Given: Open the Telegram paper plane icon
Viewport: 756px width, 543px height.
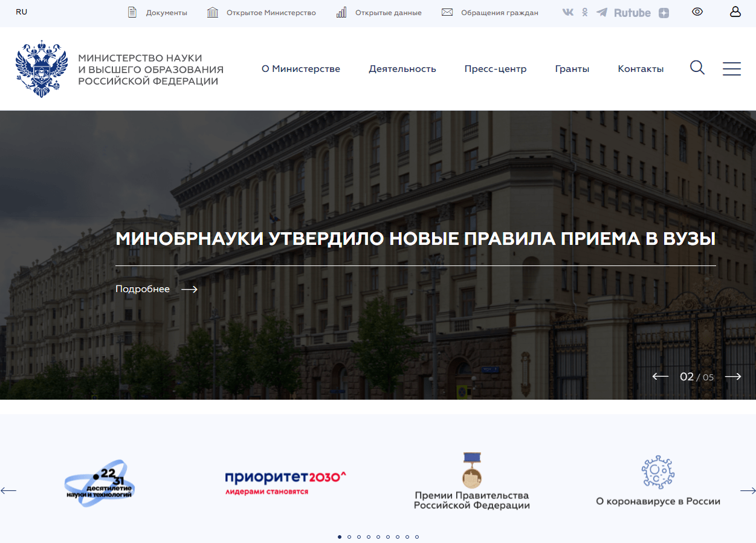Looking at the screenshot, I should click(x=602, y=12).
